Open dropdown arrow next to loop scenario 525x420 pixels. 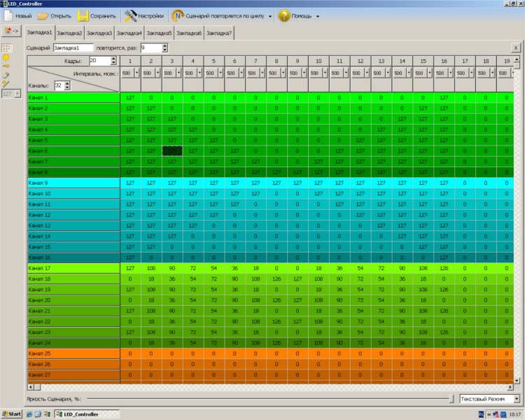(270, 16)
